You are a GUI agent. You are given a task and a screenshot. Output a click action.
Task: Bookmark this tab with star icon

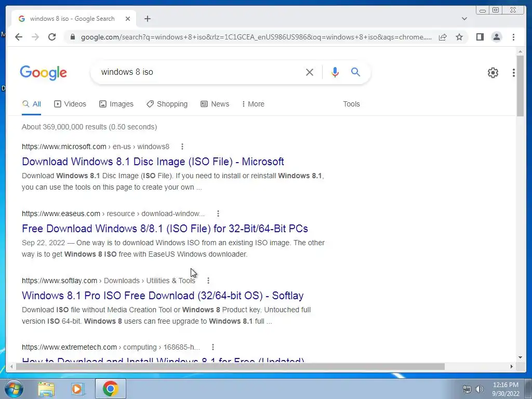click(x=459, y=37)
